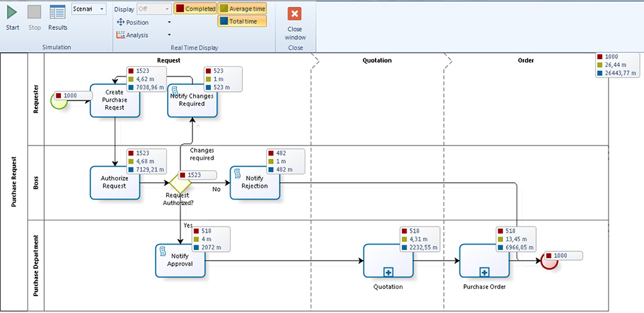Toggle the Total time display option
The width and height of the screenshot is (644, 313).
point(242,21)
